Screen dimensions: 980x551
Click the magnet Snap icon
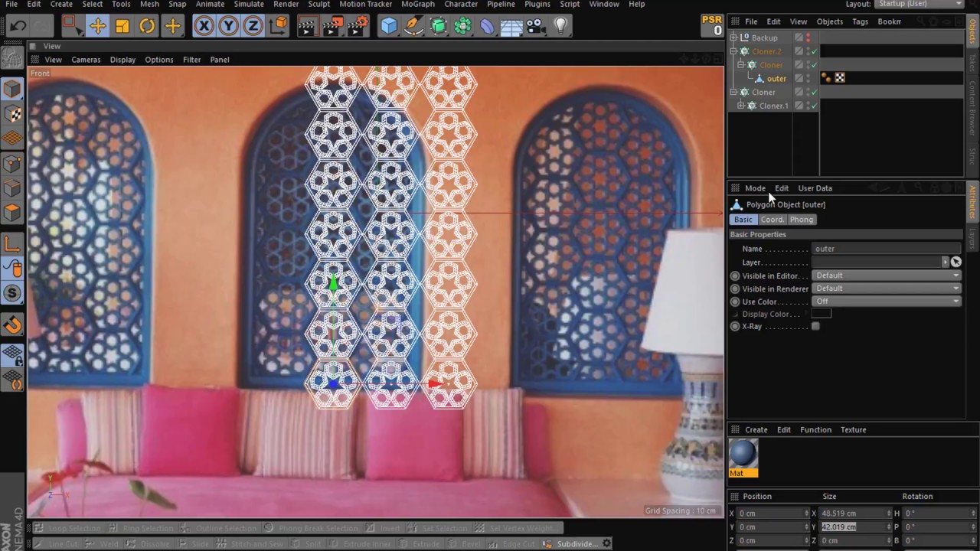pyautogui.click(x=12, y=325)
